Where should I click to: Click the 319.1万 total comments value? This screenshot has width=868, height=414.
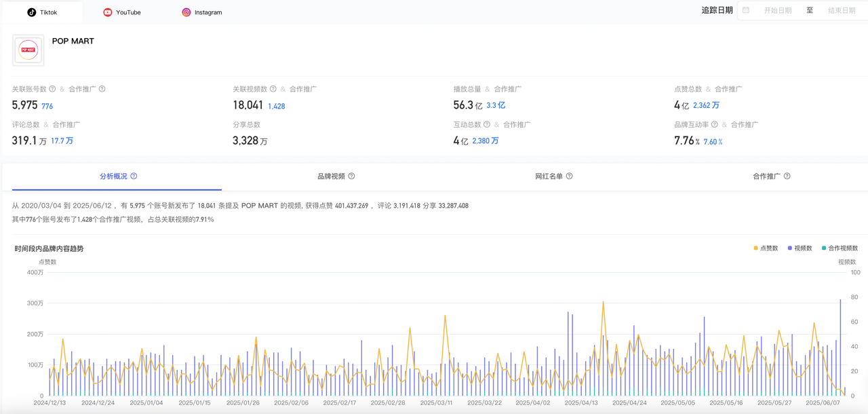coord(29,140)
